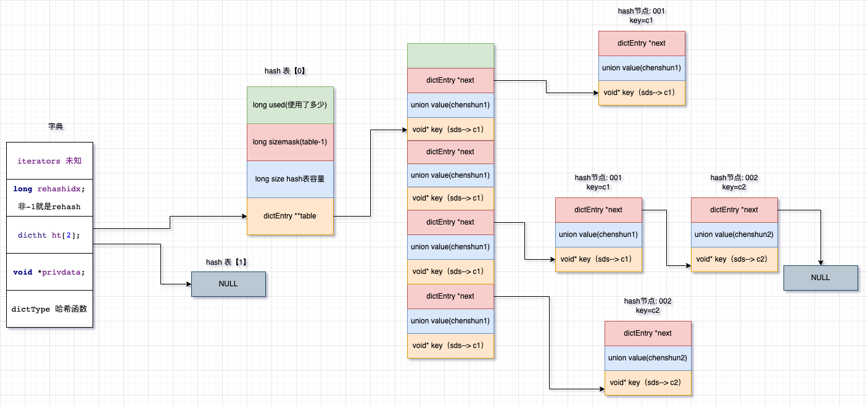This screenshot has width=868, height=406.
Task: Select the long size hash表容量 cell
Action: coord(290,179)
